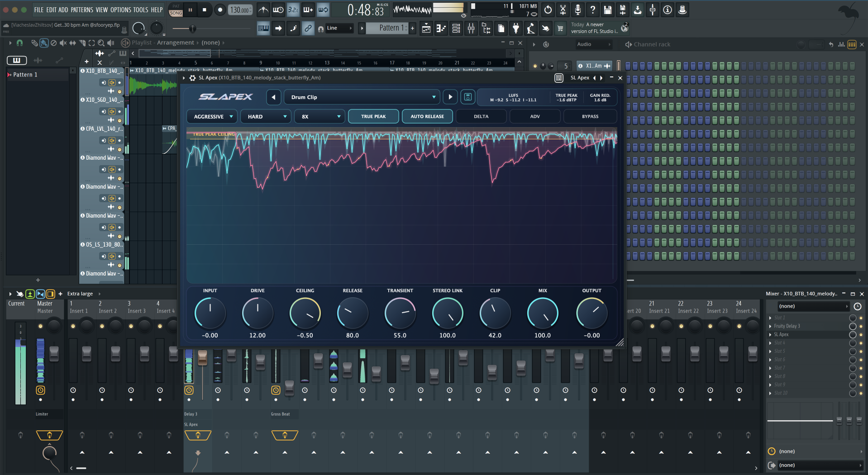Click SL Apex preset save icon
This screenshot has width=868, height=475.
(468, 97)
